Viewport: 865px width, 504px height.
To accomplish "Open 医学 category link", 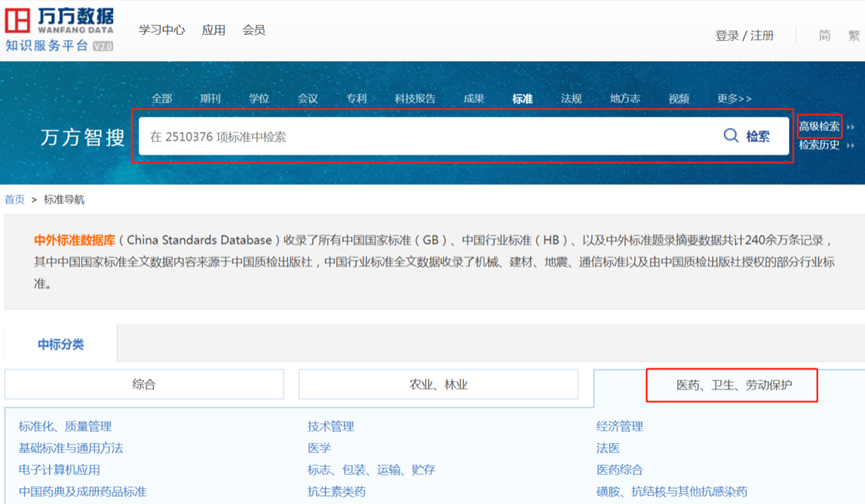I will [x=319, y=448].
